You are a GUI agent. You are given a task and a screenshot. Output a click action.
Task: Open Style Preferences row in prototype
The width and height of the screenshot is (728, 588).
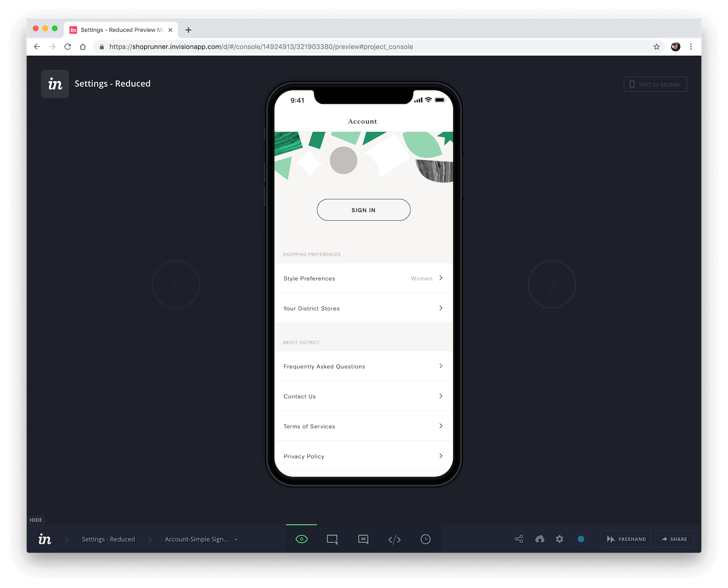(363, 278)
